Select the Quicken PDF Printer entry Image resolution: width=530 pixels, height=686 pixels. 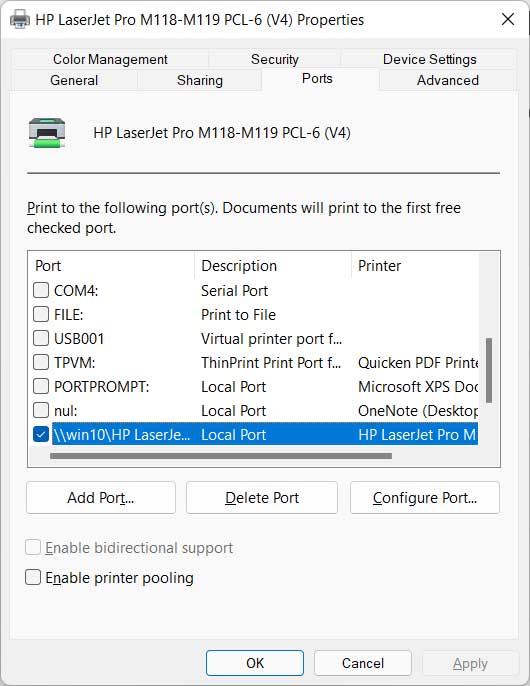click(x=418, y=363)
